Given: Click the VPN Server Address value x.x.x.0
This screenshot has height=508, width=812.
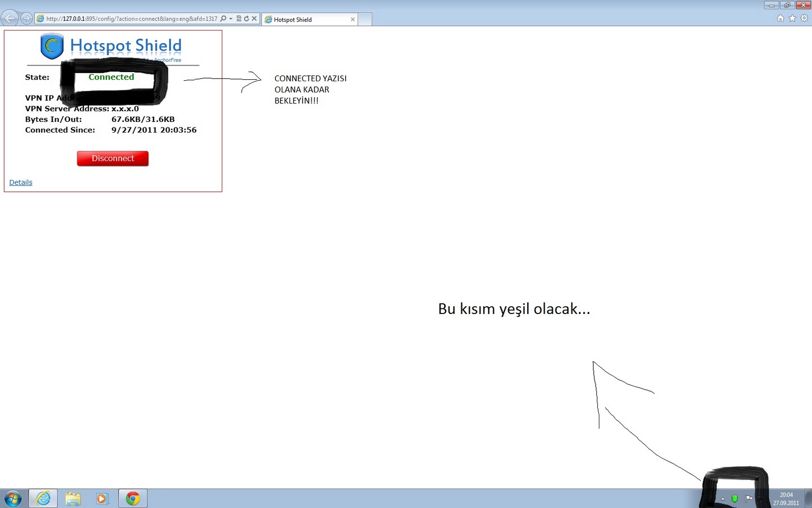Looking at the screenshot, I should [125, 109].
